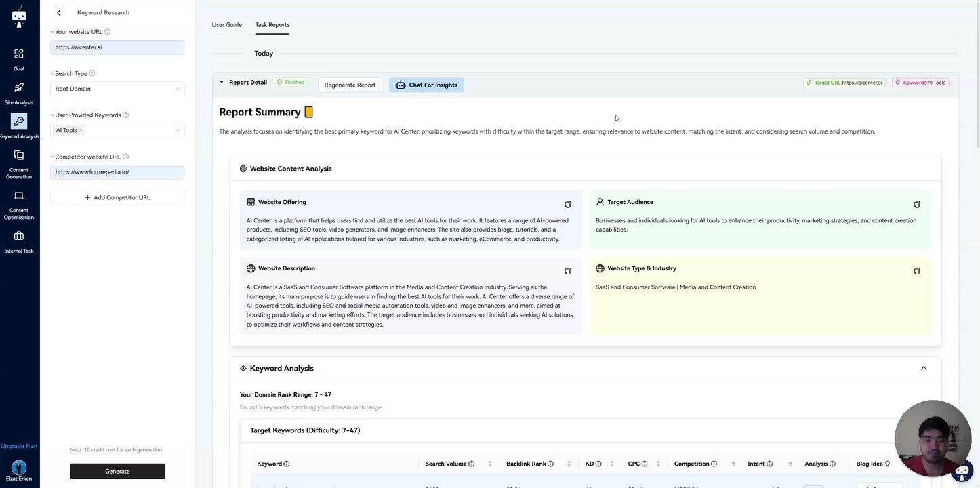Screen dimensions: 980x488
Task: Click the Regenerate Report button
Action: 350,85
